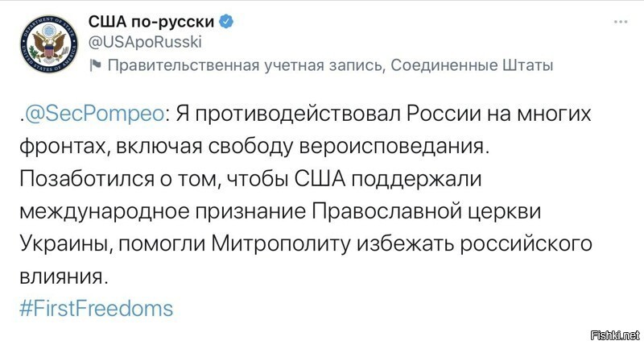
Task: Open the State Department seal profile picture
Action: pyautogui.click(x=49, y=44)
